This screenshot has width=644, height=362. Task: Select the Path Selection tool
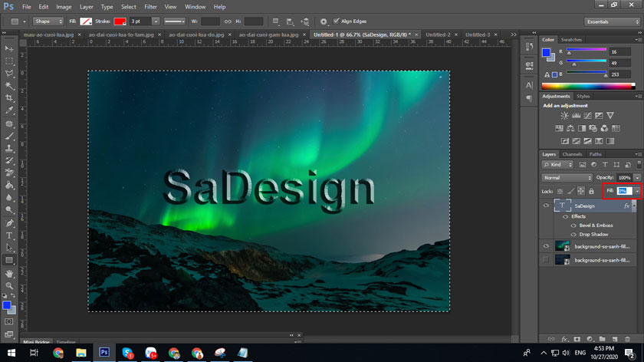click(x=9, y=248)
